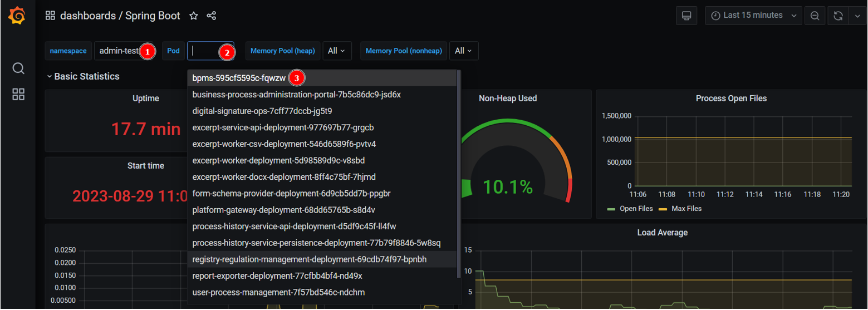Click the 10.1% gauge value

(x=508, y=187)
